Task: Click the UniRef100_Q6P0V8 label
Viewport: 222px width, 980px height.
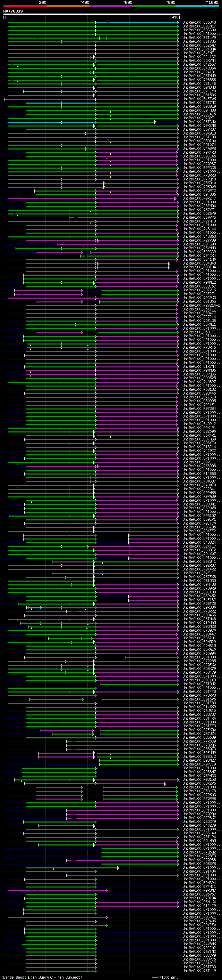Action: click(x=199, y=508)
